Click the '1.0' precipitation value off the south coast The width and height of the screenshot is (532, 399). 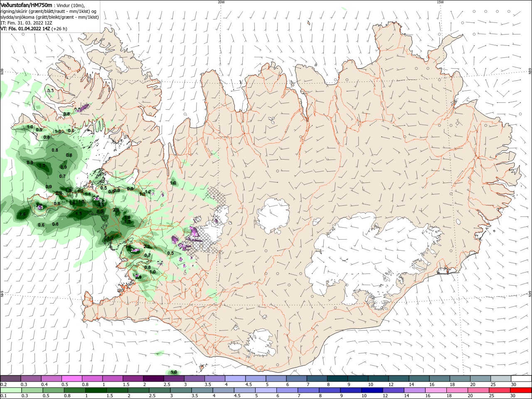[174, 372]
